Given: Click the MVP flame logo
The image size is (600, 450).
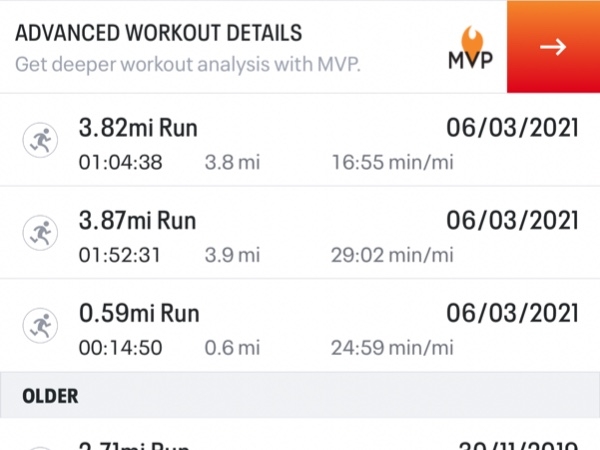Looking at the screenshot, I should (x=471, y=48).
